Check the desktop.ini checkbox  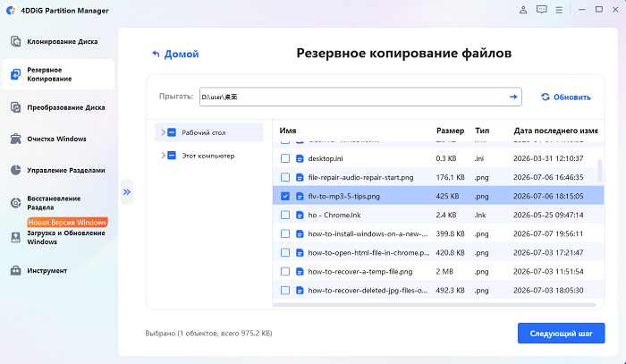[285, 158]
